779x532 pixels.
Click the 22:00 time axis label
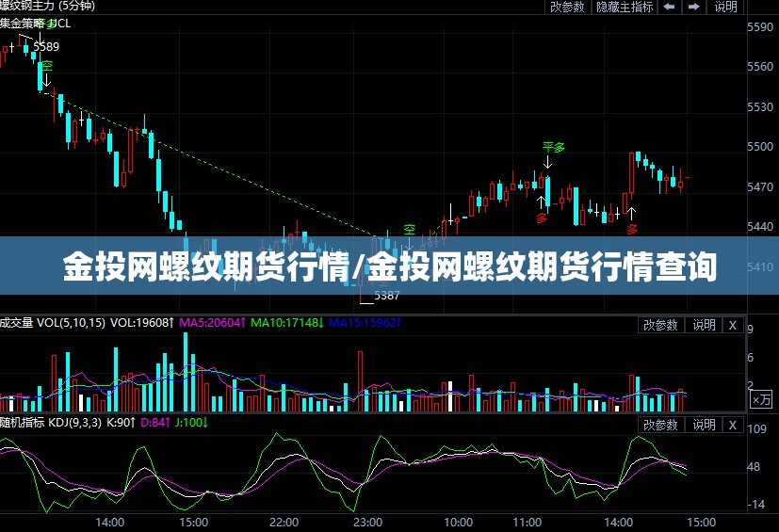[x=284, y=522]
